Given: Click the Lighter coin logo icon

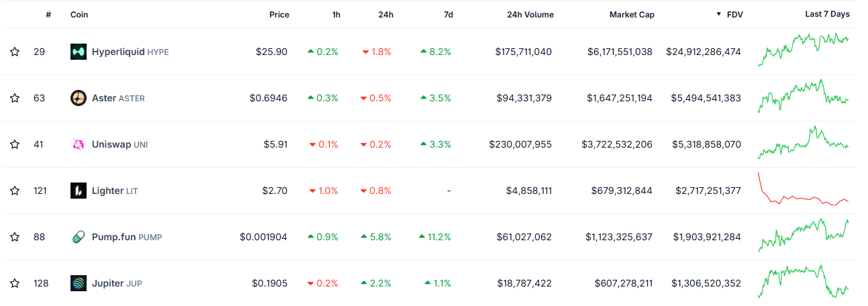Looking at the screenshot, I should 79,191.
